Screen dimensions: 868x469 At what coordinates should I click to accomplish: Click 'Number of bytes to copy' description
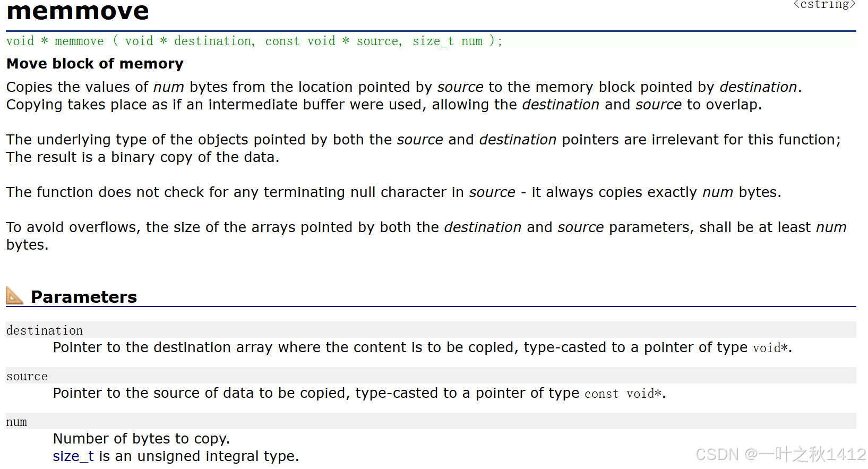pyautogui.click(x=142, y=439)
